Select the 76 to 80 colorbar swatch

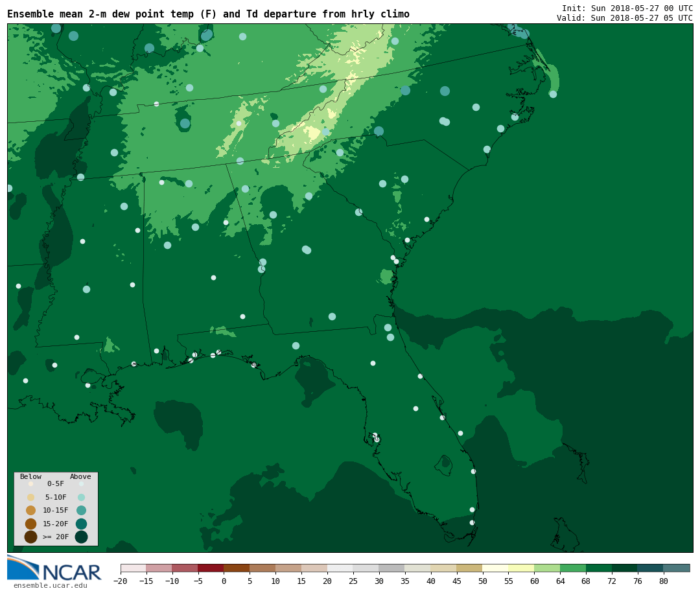coord(651,568)
